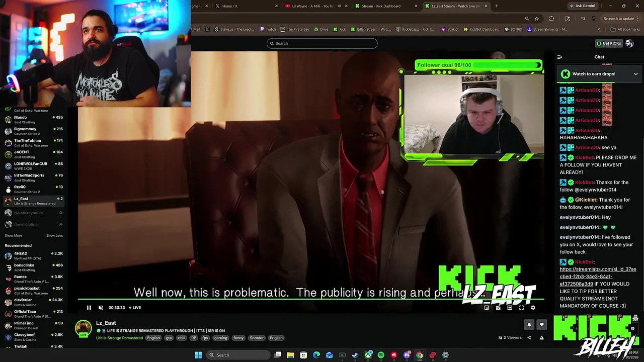Open Steam from taskbar

355,355
